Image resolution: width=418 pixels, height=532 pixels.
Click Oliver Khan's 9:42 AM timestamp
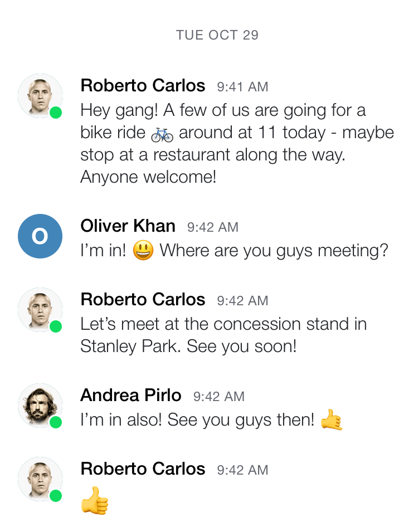[212, 227]
